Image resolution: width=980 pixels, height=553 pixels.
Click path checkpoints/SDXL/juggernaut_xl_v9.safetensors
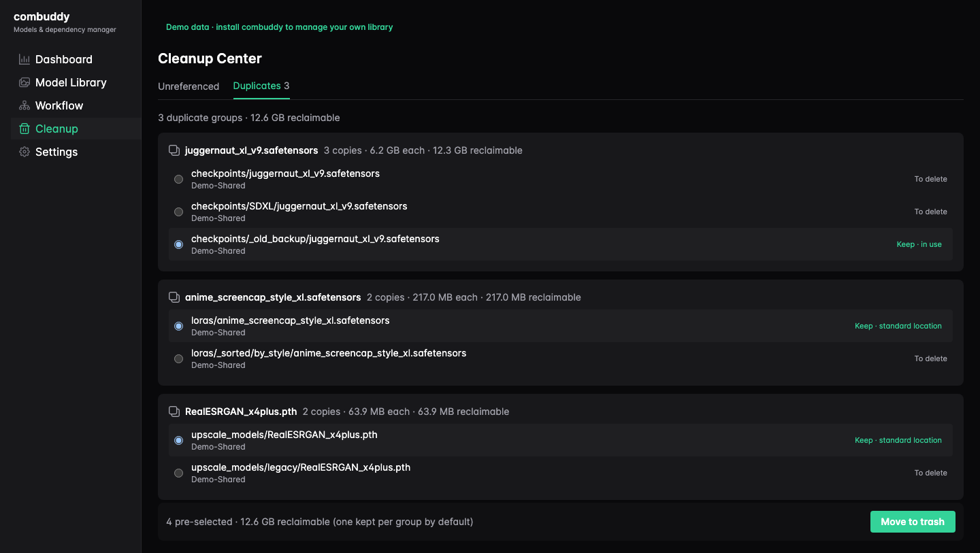click(x=299, y=206)
